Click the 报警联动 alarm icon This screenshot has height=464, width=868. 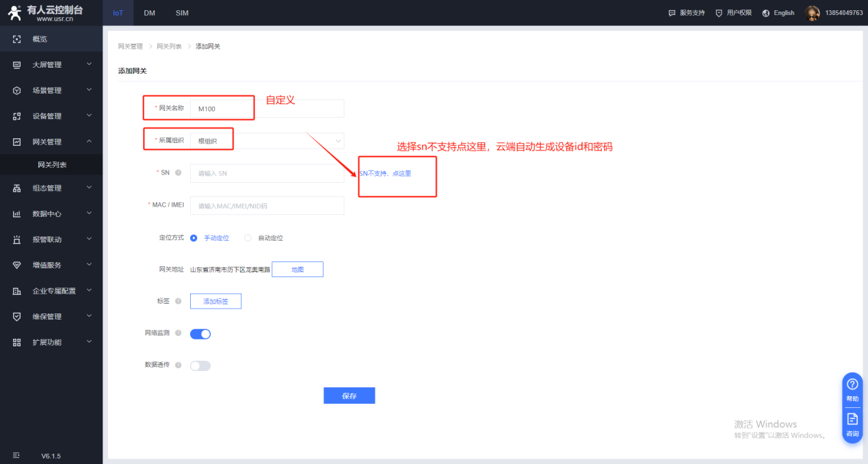[x=17, y=240]
